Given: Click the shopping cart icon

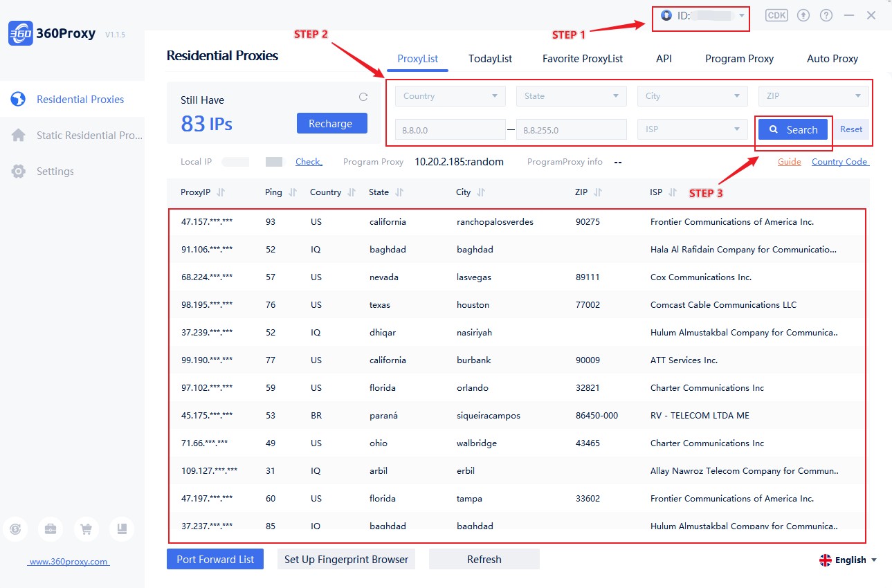Looking at the screenshot, I should [x=87, y=529].
